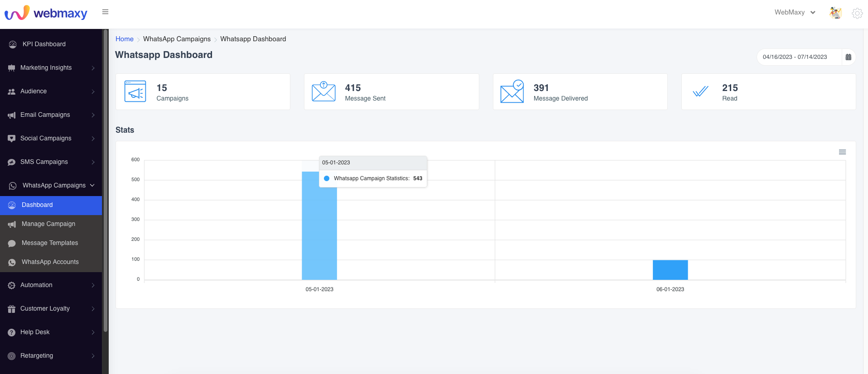This screenshot has width=868, height=374.
Task: Expand Marketing Insights chevron
Action: [93, 68]
